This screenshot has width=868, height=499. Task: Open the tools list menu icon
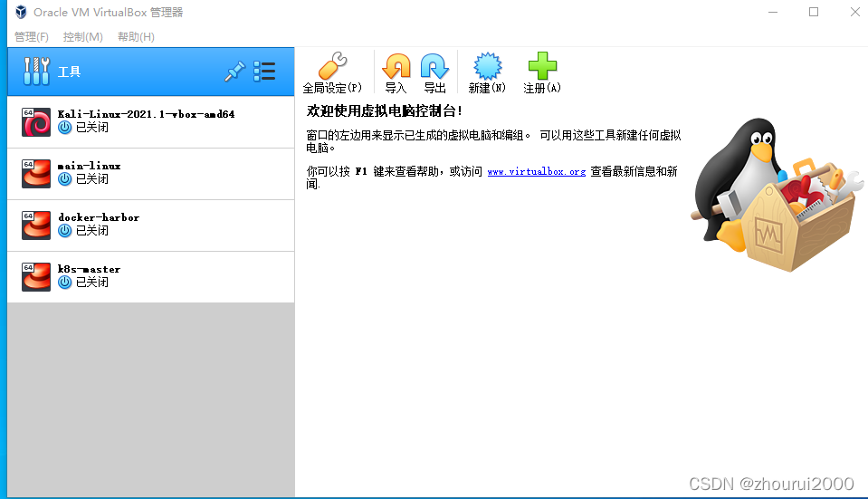pyautogui.click(x=264, y=72)
